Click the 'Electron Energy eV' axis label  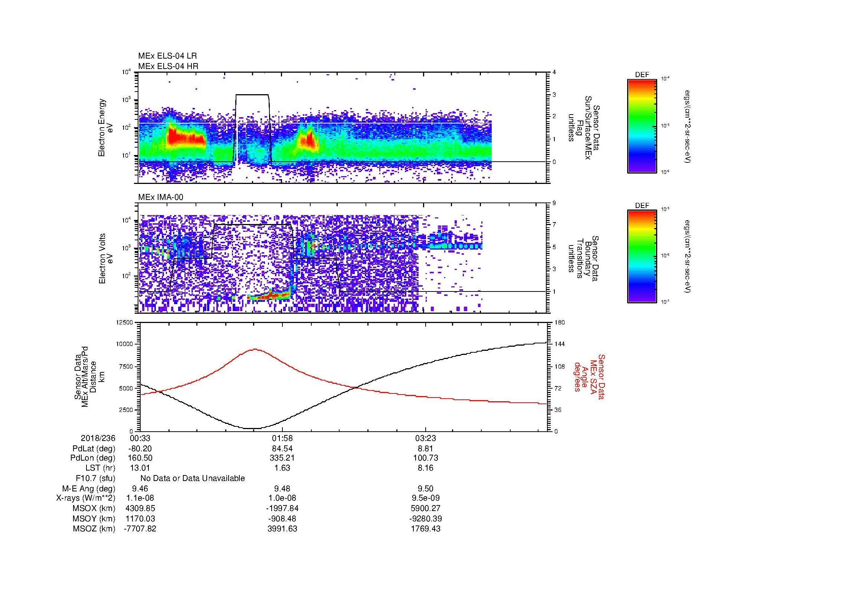click(106, 128)
